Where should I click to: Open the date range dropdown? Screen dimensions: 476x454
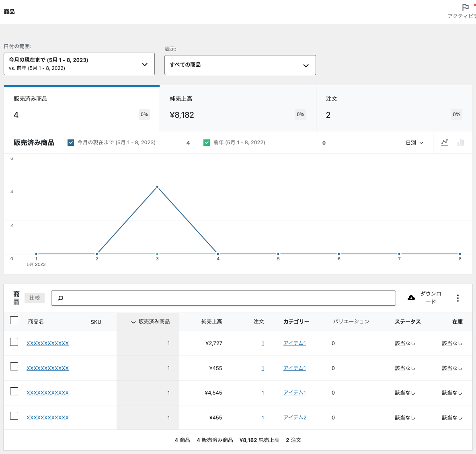click(79, 64)
